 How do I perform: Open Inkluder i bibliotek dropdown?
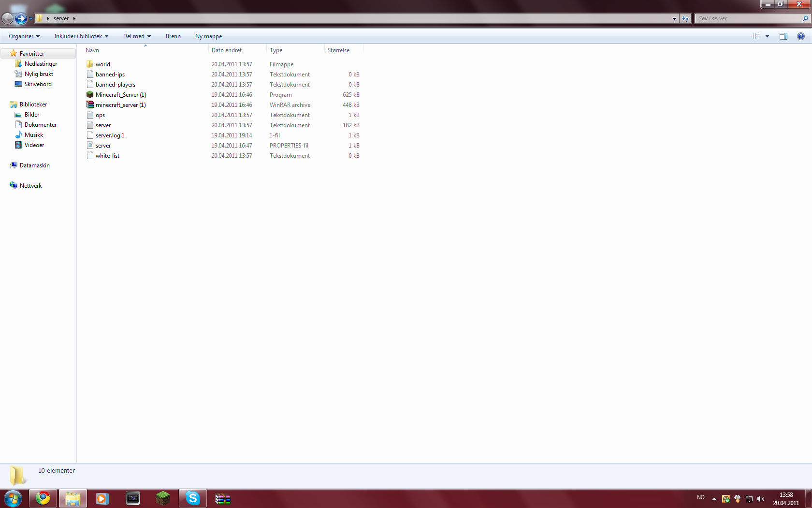pos(81,36)
